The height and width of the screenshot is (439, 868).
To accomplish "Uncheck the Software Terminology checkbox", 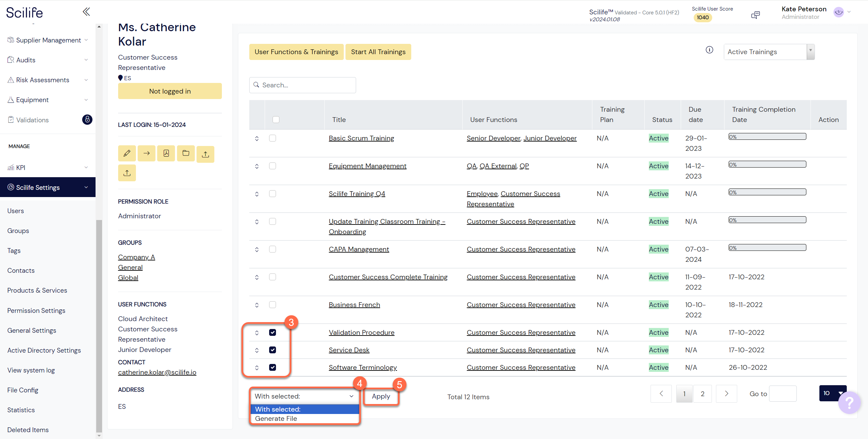I will coord(273,367).
